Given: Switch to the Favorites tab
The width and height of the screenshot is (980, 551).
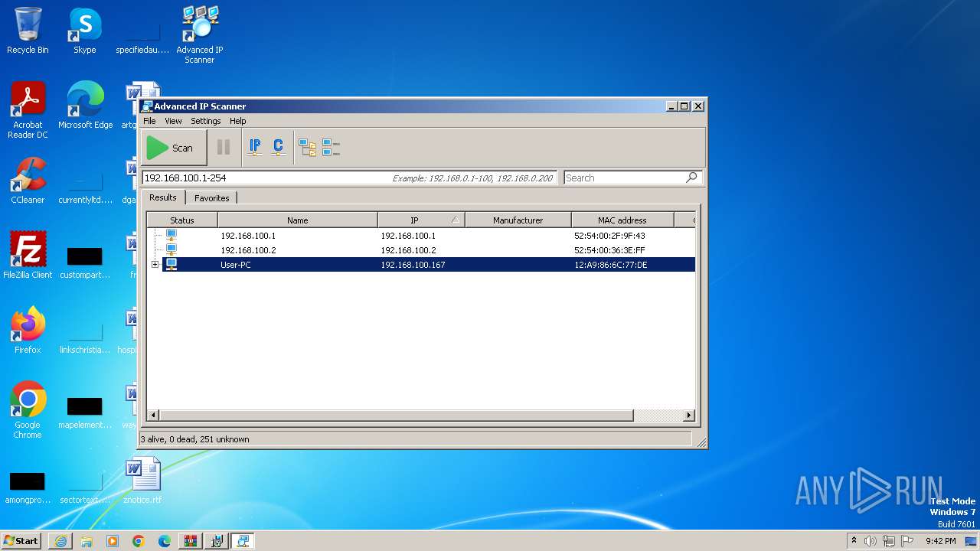Looking at the screenshot, I should coord(212,198).
